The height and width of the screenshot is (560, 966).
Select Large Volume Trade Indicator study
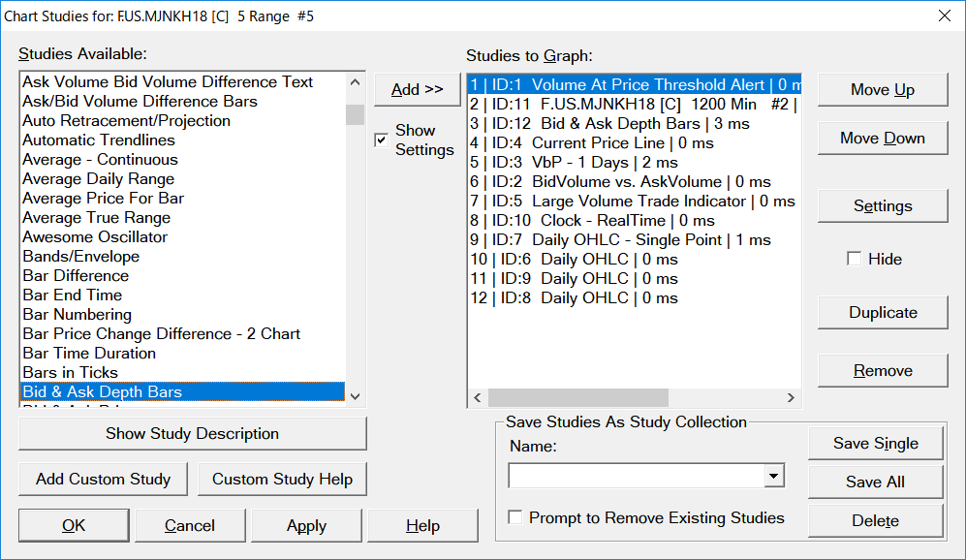click(632, 202)
